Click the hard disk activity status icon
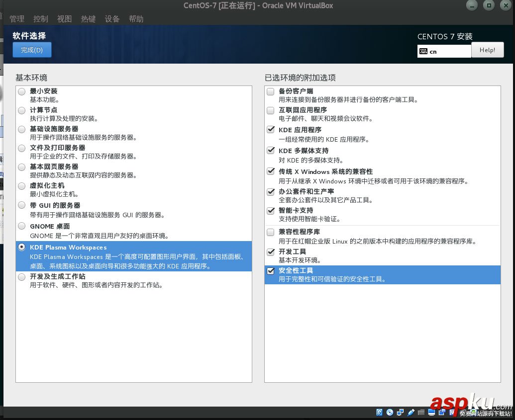The width and height of the screenshot is (515, 420). (x=379, y=412)
